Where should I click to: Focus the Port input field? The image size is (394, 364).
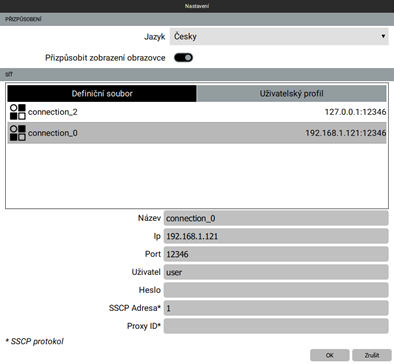click(x=276, y=254)
